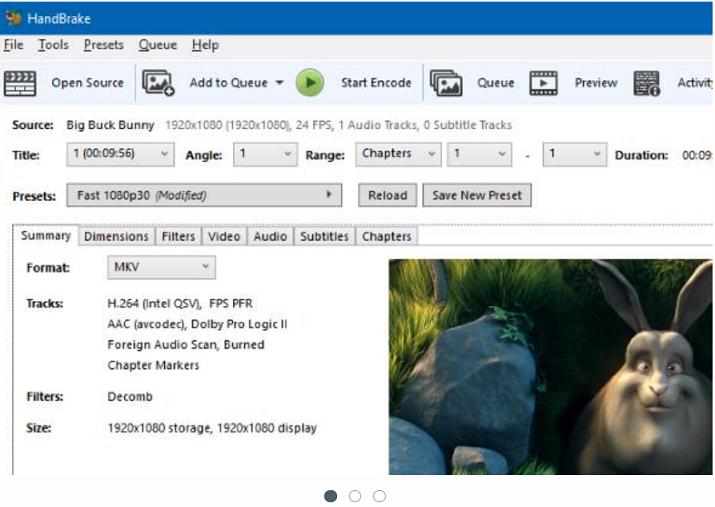This screenshot has width=715, height=507.
Task: Select the second carousel dot indicator
Action: [x=355, y=496]
